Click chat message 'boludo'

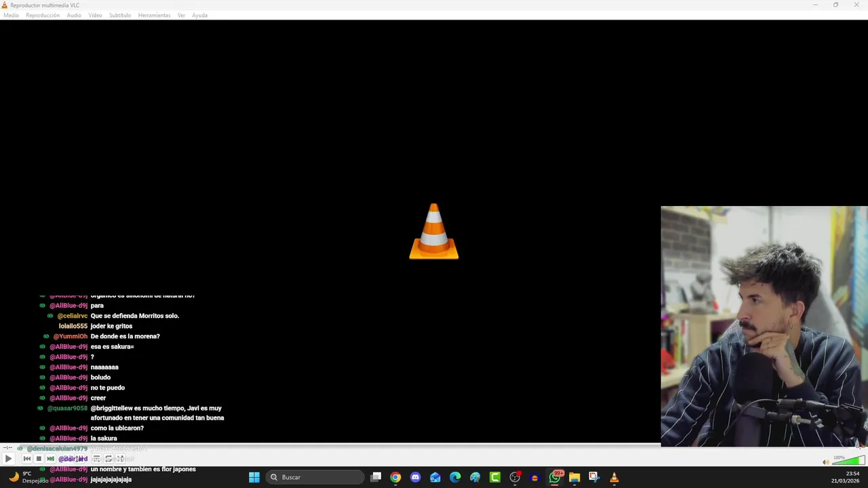pos(100,378)
